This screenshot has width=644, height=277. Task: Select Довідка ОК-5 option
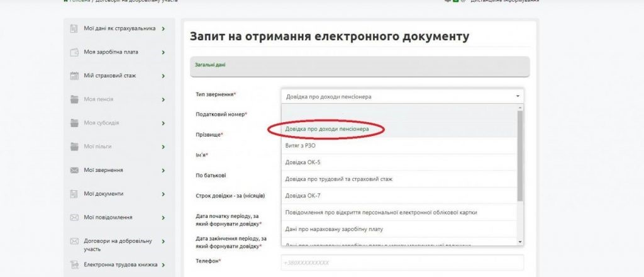click(303, 162)
